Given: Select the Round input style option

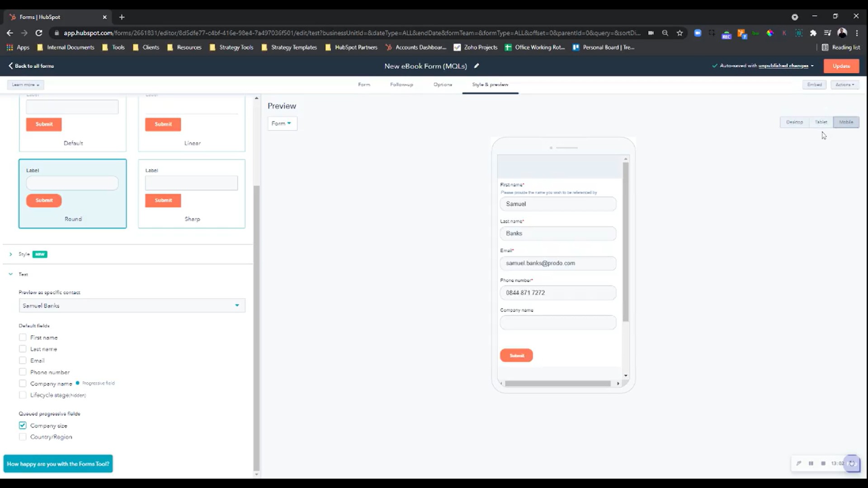Looking at the screenshot, I should coord(72,193).
